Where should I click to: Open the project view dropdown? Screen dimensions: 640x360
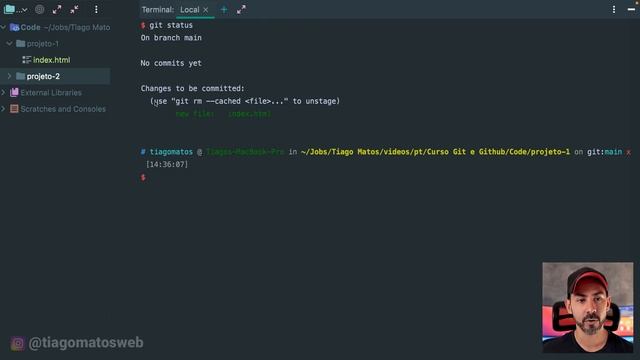tap(16, 9)
